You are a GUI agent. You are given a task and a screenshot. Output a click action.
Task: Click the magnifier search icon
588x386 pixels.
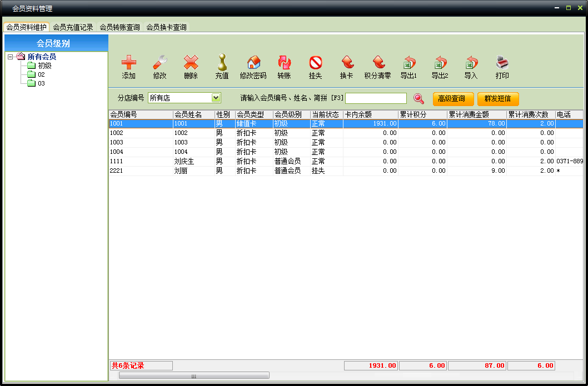point(418,98)
